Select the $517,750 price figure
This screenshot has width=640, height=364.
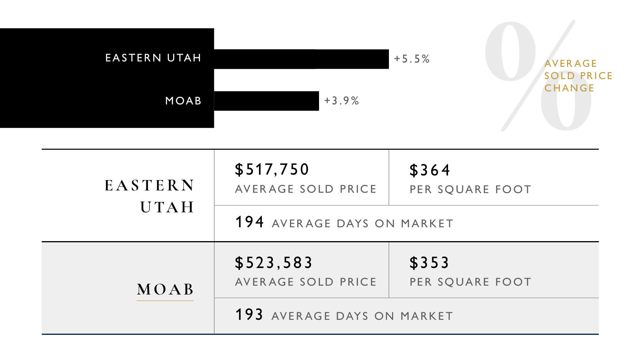point(272,169)
